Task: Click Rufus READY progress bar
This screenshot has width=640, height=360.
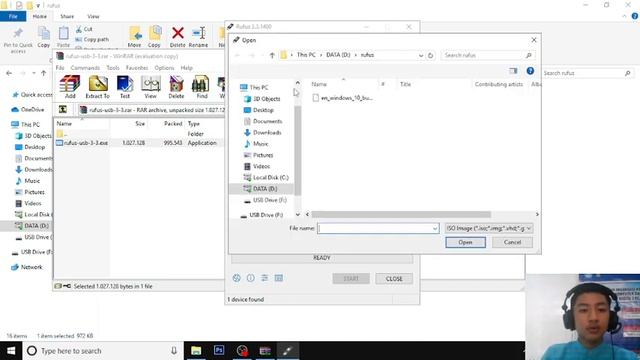Action: (322, 258)
